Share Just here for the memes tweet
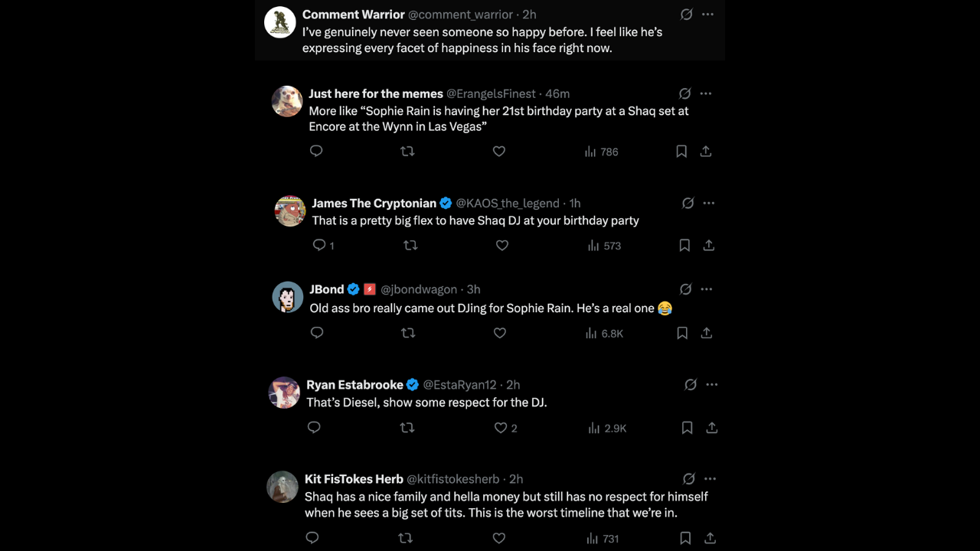Image resolution: width=980 pixels, height=551 pixels. click(x=706, y=152)
